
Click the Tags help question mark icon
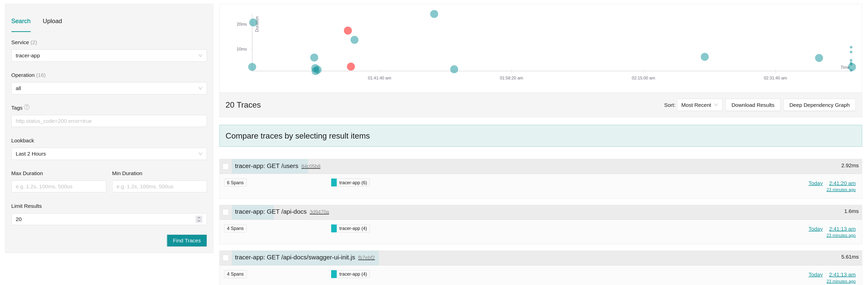(x=27, y=107)
